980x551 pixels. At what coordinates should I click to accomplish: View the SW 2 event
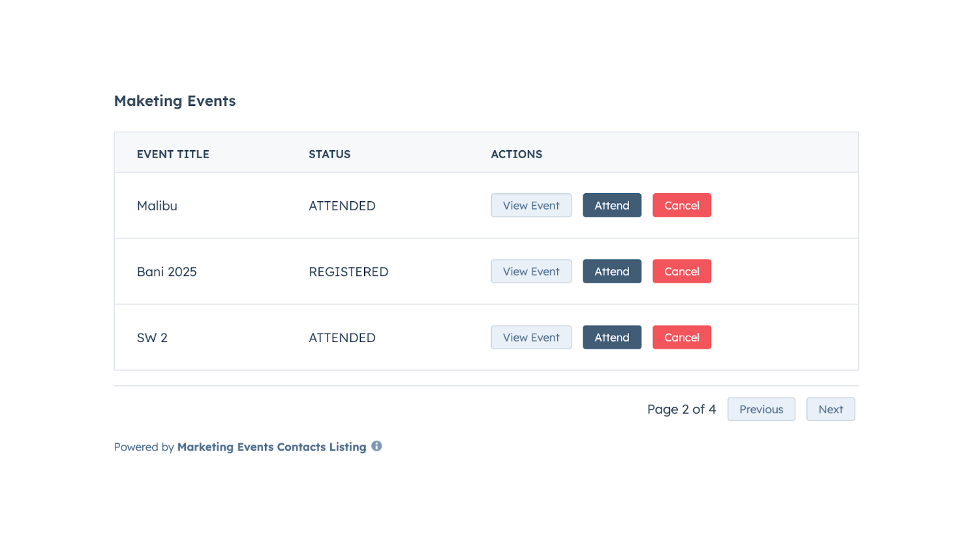531,338
